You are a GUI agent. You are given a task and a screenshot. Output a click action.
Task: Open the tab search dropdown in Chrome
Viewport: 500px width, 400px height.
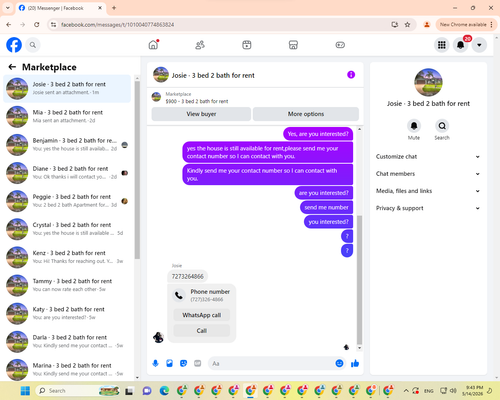7,8
